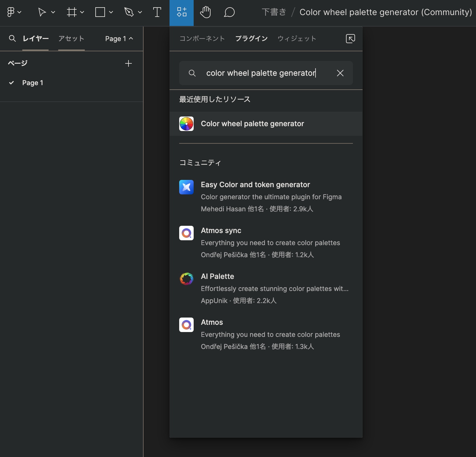Screen dimensions: 476x457
Task: Click the コミュニティ section heading
Action: [200, 163]
